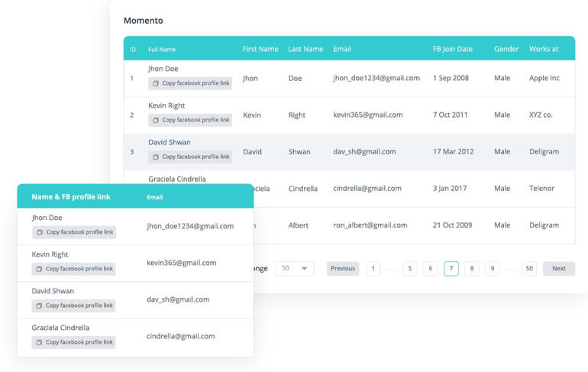This screenshot has height=372, width=588.
Task: Click Name & FB profile link header
Action: point(71,197)
